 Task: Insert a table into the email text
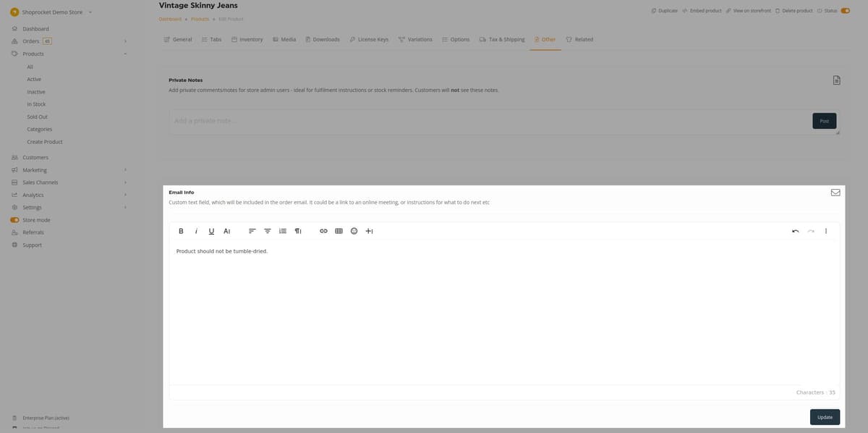[x=339, y=231]
